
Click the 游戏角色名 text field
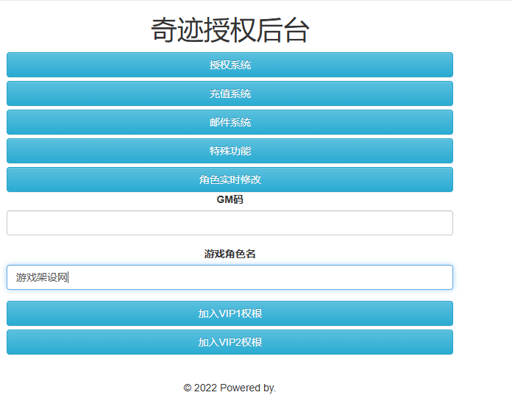[x=230, y=277]
